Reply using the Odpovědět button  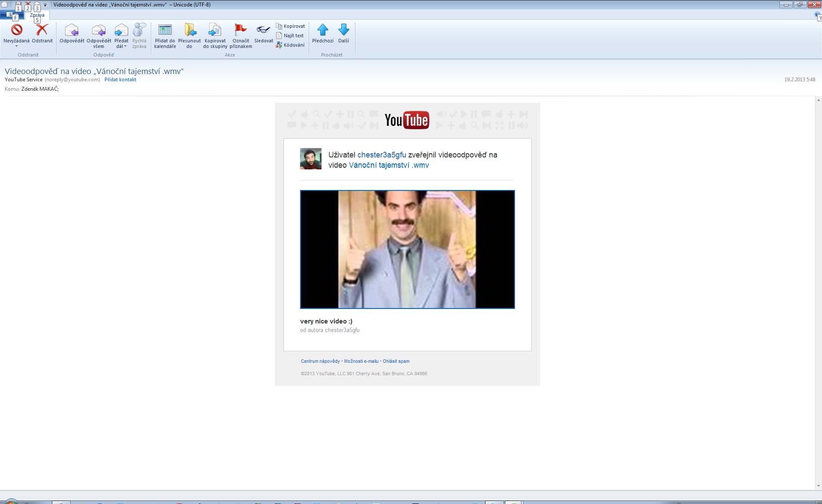(72, 33)
